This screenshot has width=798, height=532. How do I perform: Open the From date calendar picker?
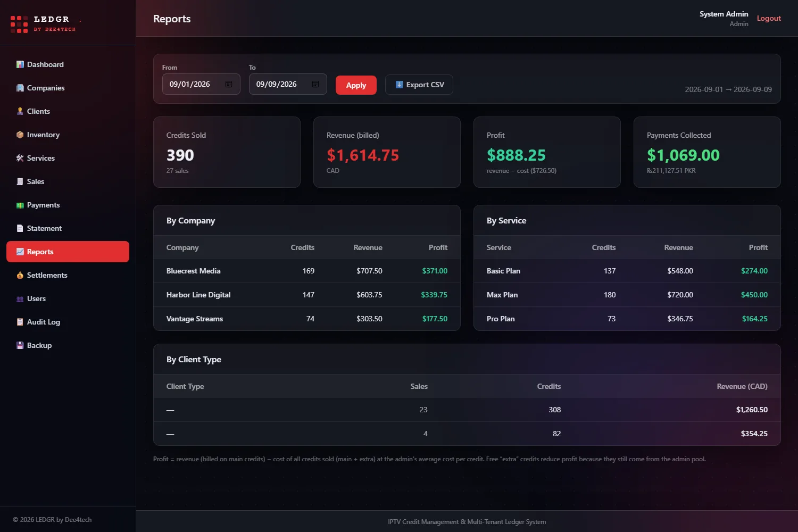229,84
